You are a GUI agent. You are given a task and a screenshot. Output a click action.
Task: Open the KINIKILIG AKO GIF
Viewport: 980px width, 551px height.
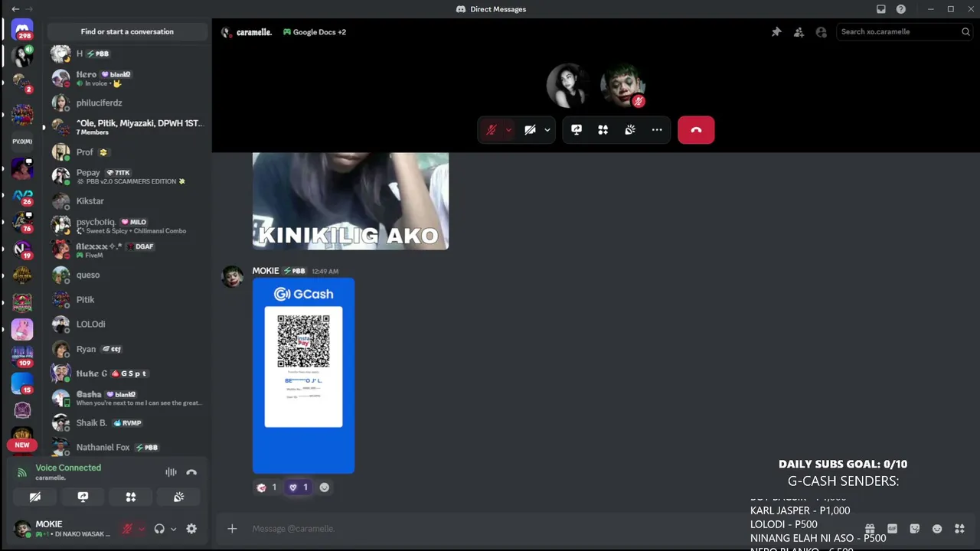(351, 201)
